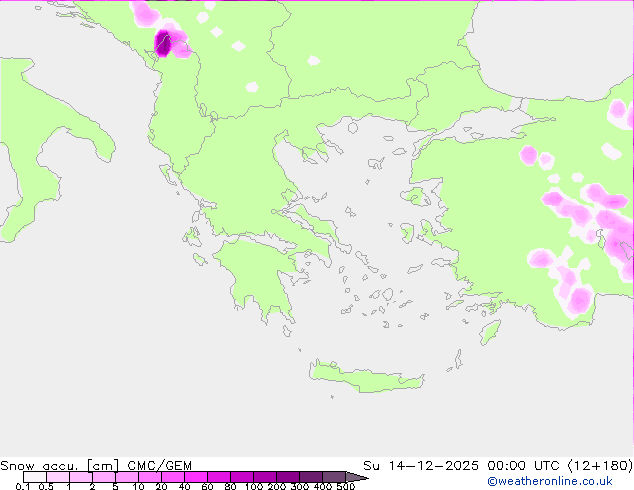Select the 500 label on legend scale

(x=346, y=486)
